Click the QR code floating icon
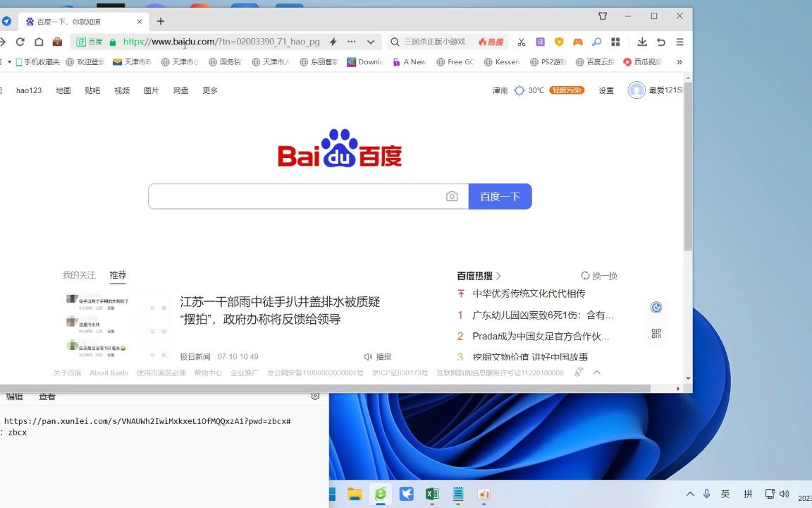Screen dimensions: 812x508 [x=656, y=333]
